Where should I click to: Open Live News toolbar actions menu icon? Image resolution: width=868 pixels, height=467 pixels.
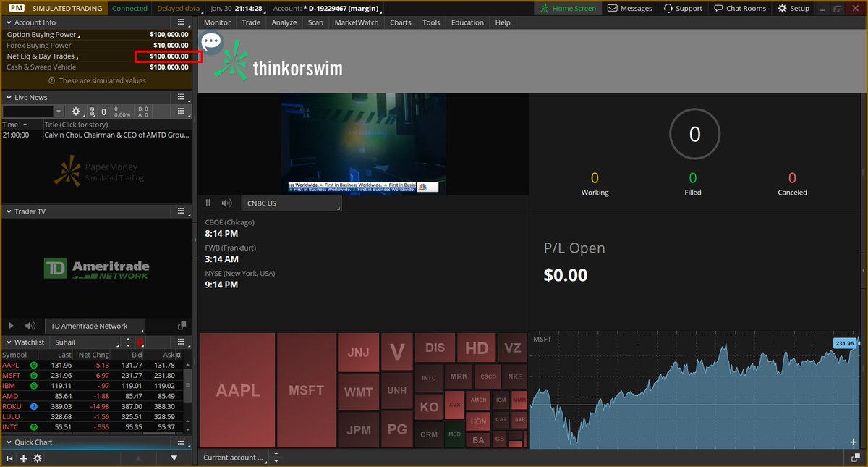point(182,112)
